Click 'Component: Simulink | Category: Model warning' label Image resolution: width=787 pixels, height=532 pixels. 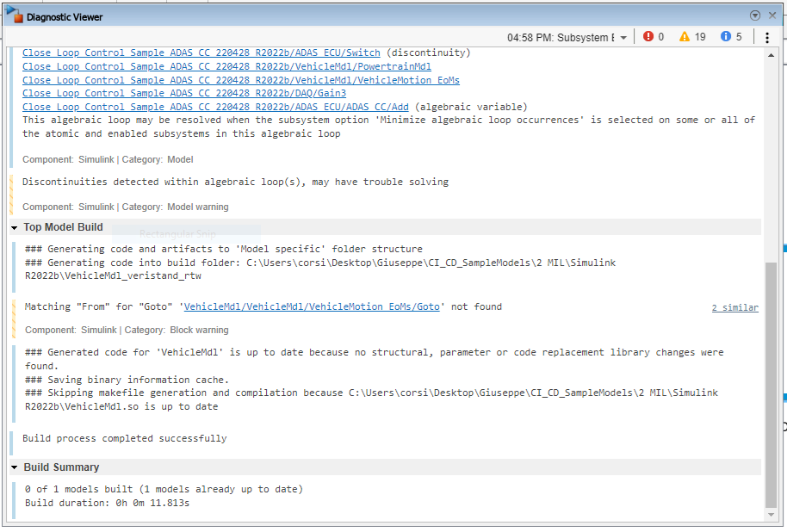point(126,207)
